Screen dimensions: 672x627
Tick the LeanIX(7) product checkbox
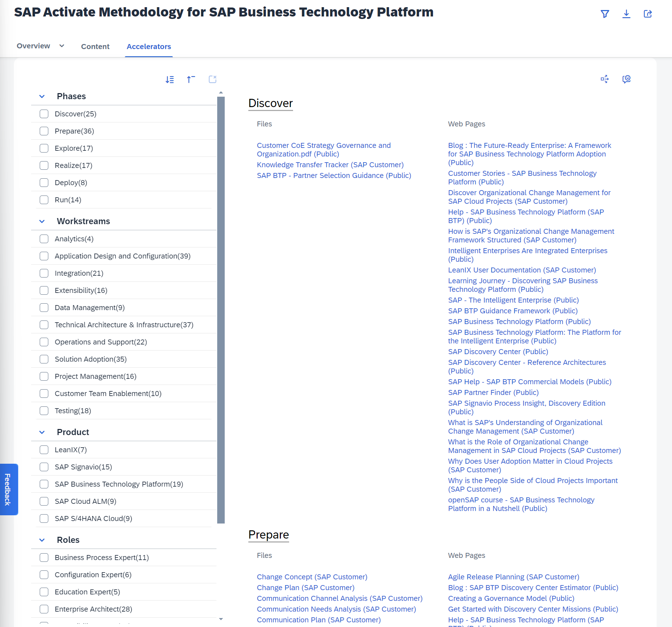tap(44, 450)
